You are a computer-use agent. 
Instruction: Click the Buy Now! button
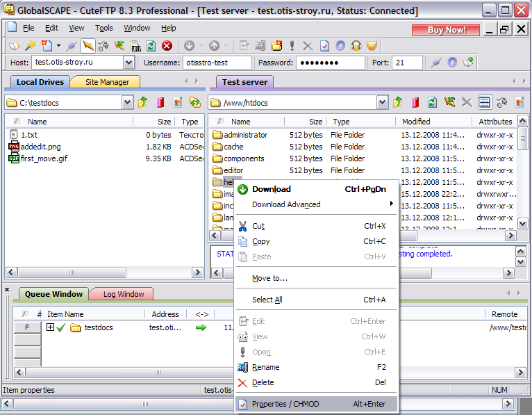click(x=446, y=30)
